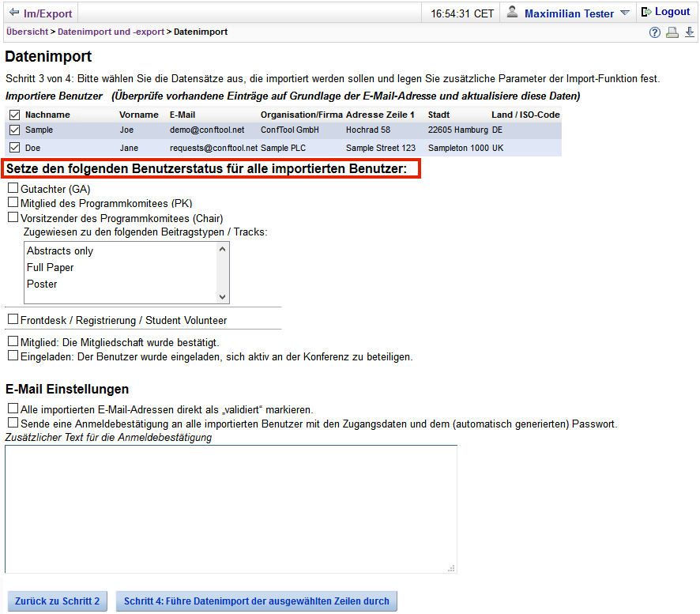Viewport: 700px width, 614px height.
Task: Click the tracks list scroll up arrow
Action: coord(222,249)
